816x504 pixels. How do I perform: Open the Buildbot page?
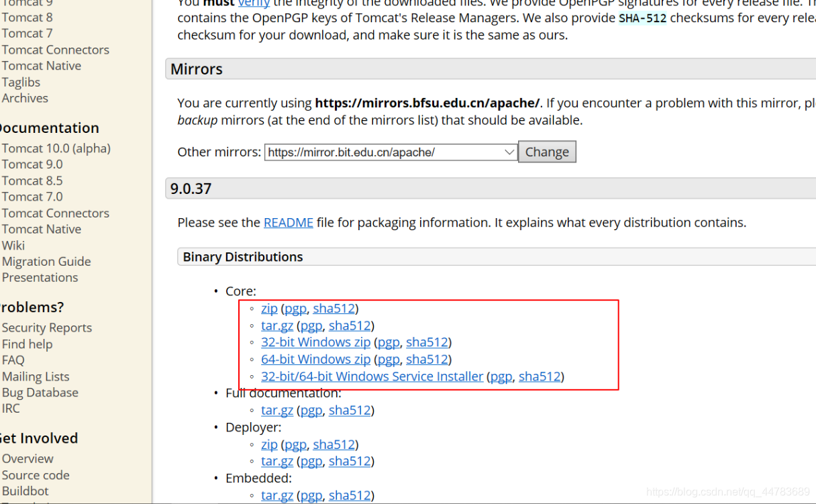(25, 491)
